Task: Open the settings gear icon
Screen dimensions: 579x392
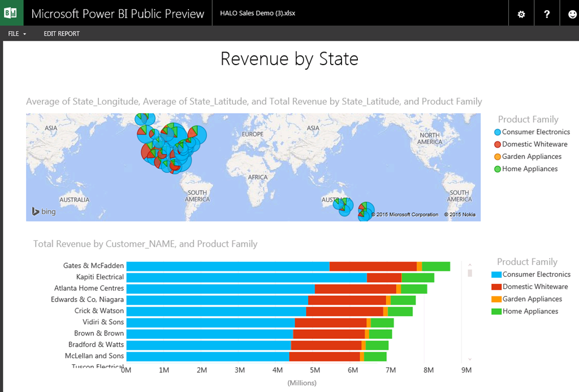Action: [521, 14]
